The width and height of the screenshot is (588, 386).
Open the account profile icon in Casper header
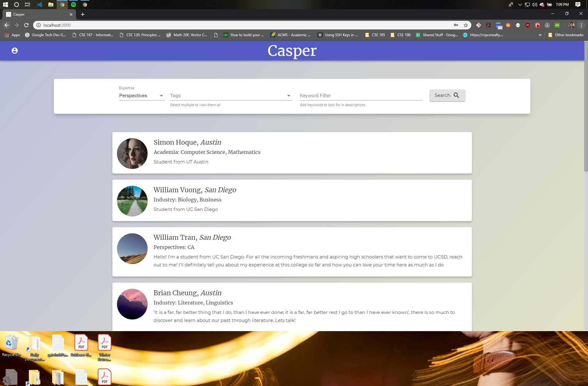[15, 51]
